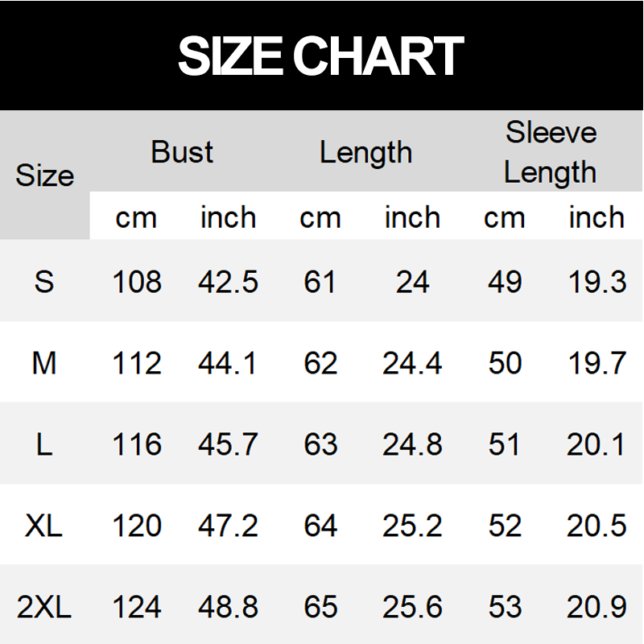Click sleeve inch value 20.1

point(597,444)
